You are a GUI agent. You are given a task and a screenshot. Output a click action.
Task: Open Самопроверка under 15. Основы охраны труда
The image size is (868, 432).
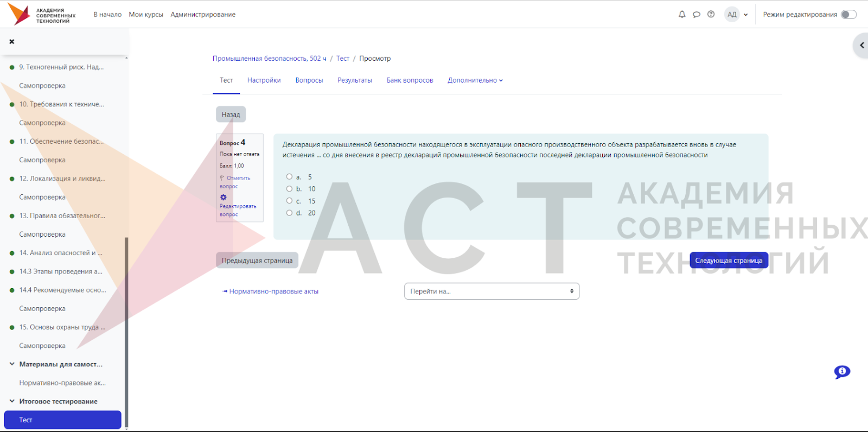[x=42, y=346]
